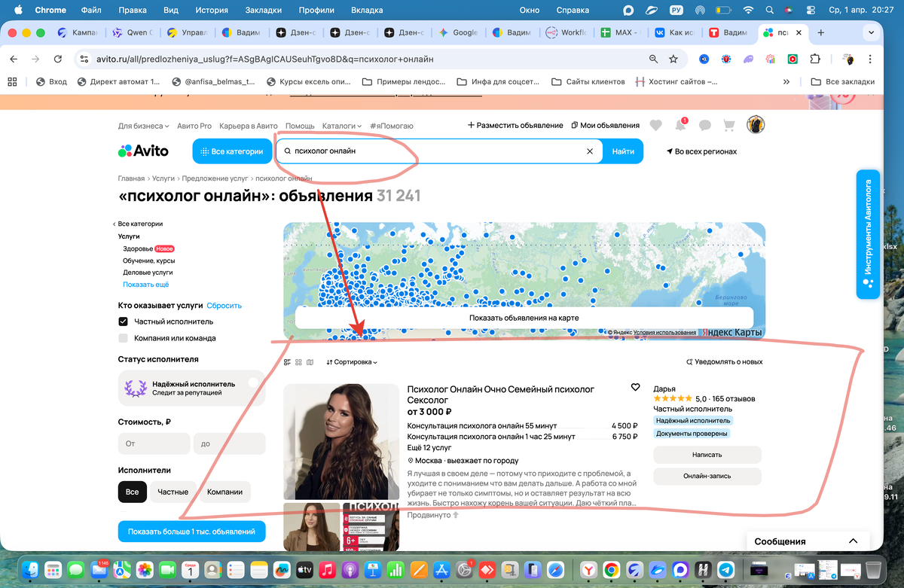Open Avito favorites heart icon in header
Screen dimensions: 904x588
click(656, 126)
